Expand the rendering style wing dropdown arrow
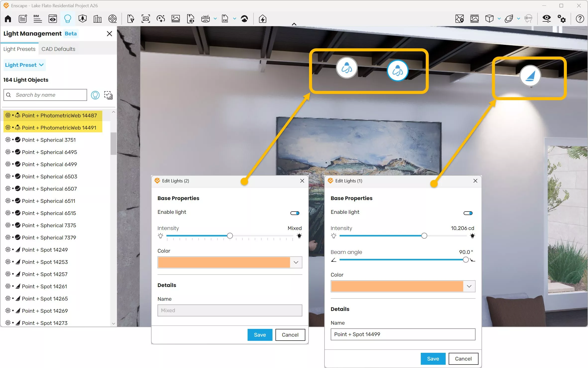588x368 pixels. click(518, 19)
